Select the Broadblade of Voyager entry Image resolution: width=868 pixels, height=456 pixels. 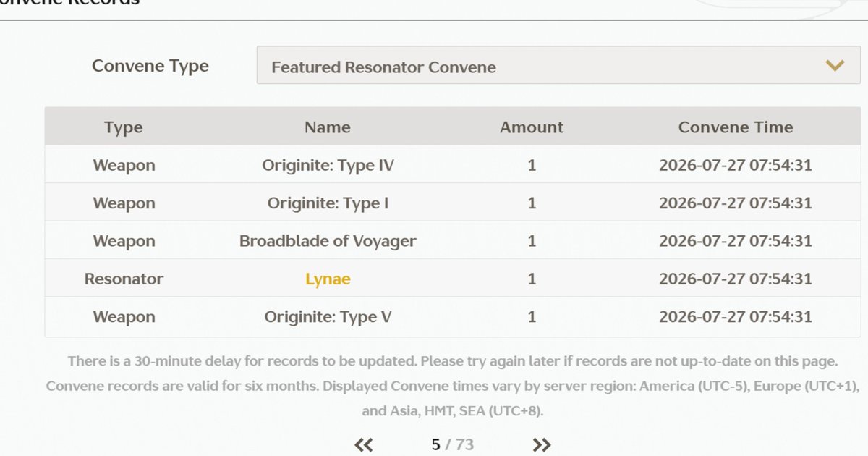328,241
